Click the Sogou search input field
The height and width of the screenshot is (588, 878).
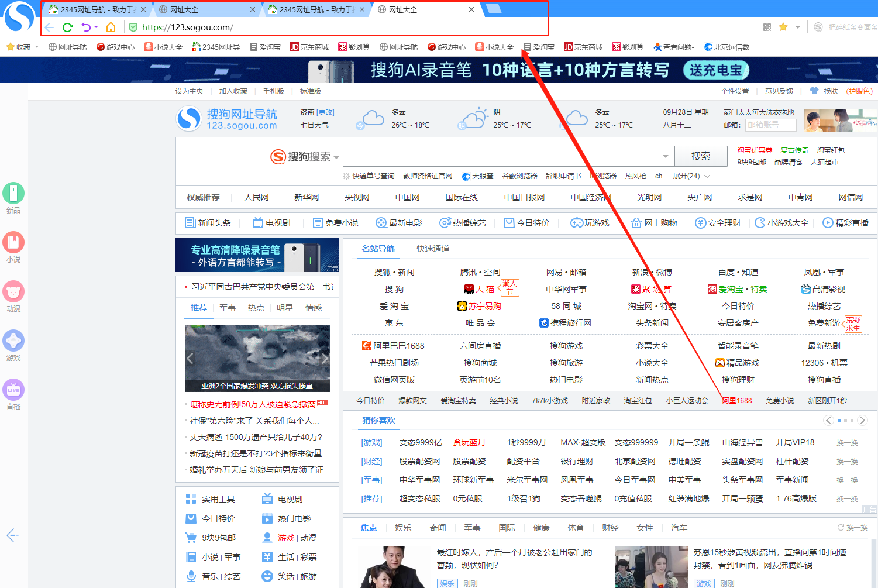point(503,157)
